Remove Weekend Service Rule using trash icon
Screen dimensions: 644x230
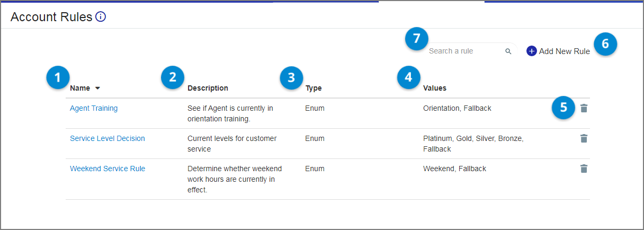point(584,169)
